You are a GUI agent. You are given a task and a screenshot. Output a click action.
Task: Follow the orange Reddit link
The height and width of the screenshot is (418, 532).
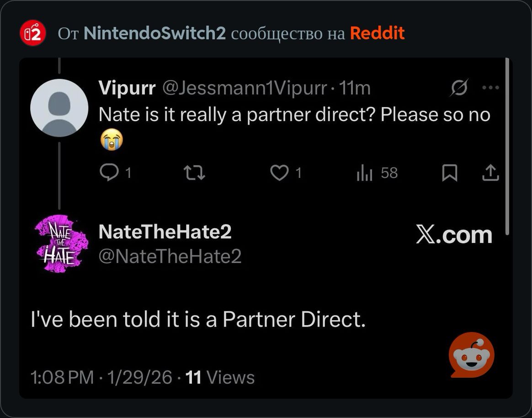pos(377,33)
